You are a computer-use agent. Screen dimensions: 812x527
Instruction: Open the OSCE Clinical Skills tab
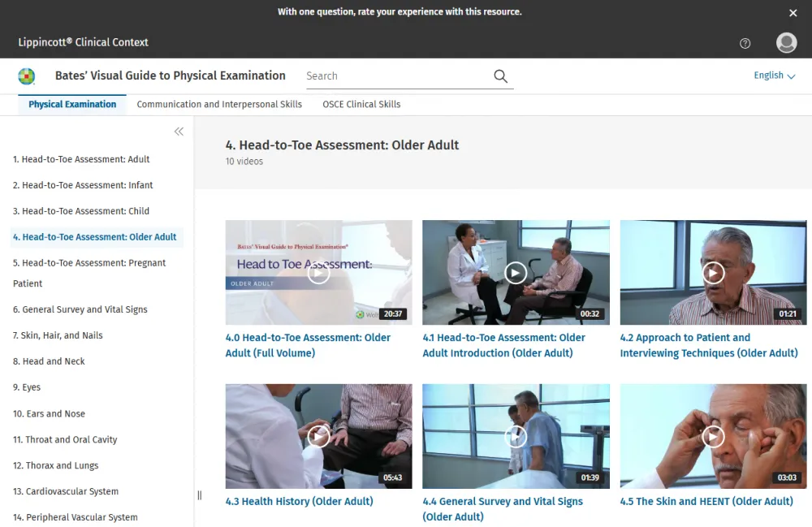coord(361,104)
